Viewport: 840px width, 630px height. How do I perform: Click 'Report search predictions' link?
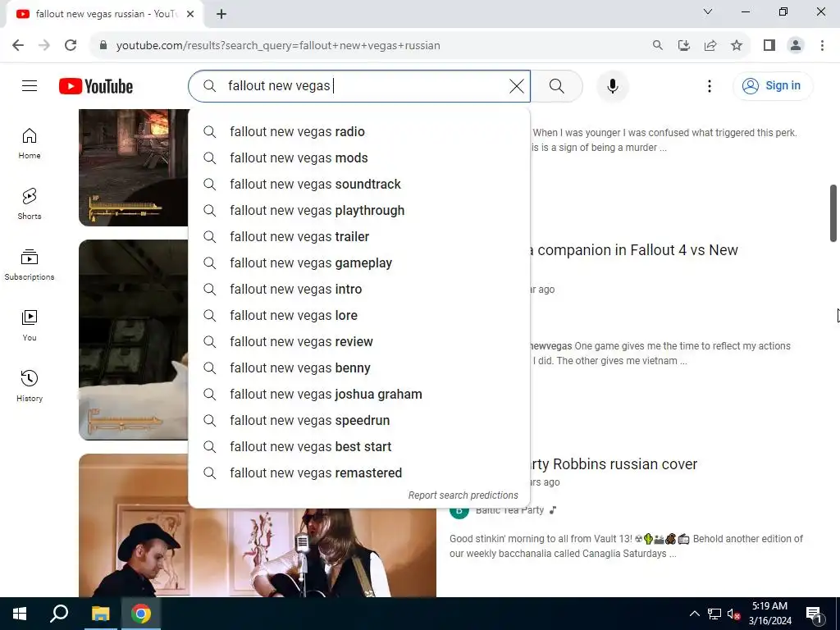point(463,495)
